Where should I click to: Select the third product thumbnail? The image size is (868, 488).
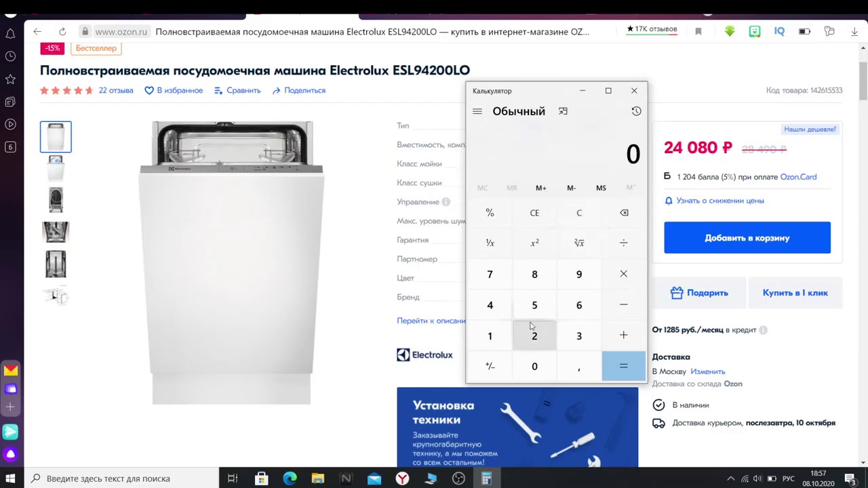[x=56, y=200]
